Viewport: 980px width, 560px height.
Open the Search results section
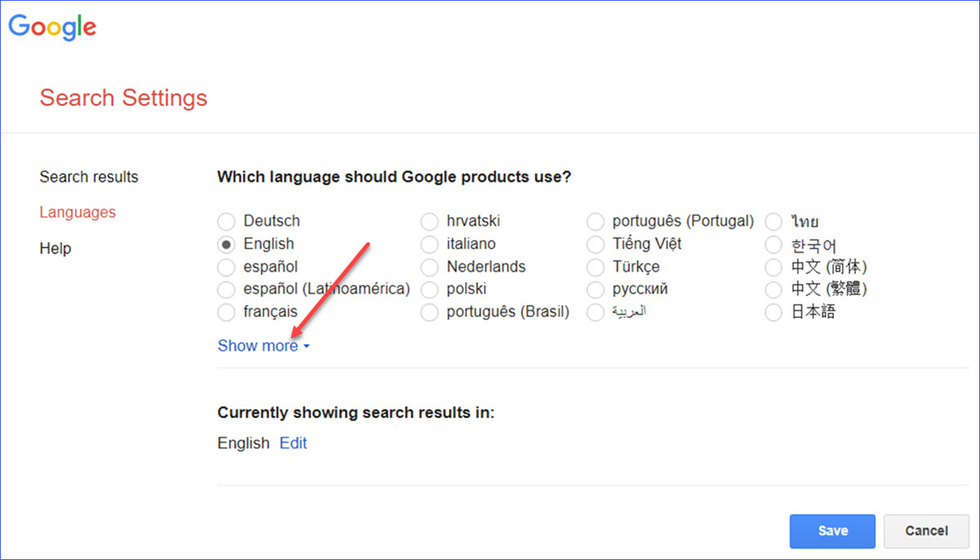coord(89,177)
